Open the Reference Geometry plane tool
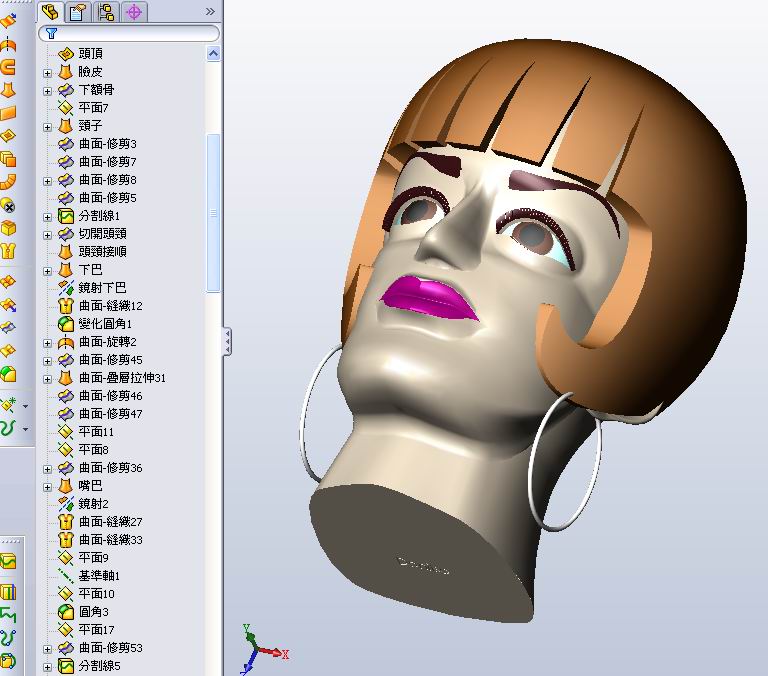The width and height of the screenshot is (768, 676). point(8,405)
